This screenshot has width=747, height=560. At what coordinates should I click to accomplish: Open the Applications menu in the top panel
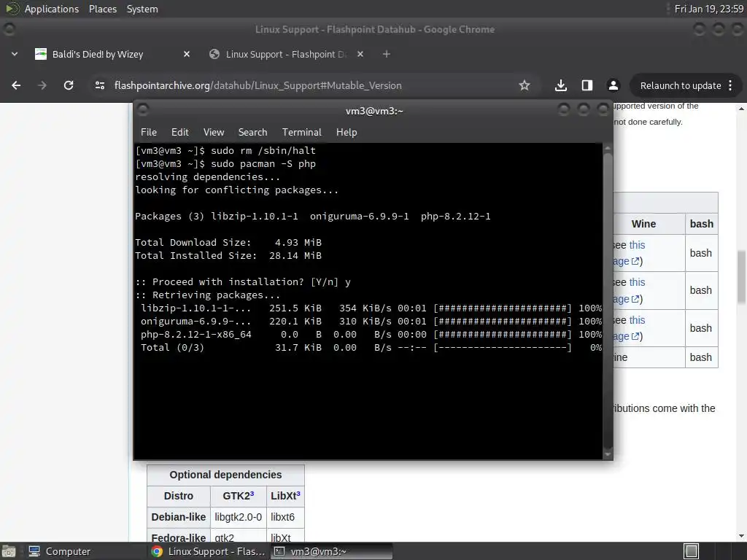coord(52,9)
